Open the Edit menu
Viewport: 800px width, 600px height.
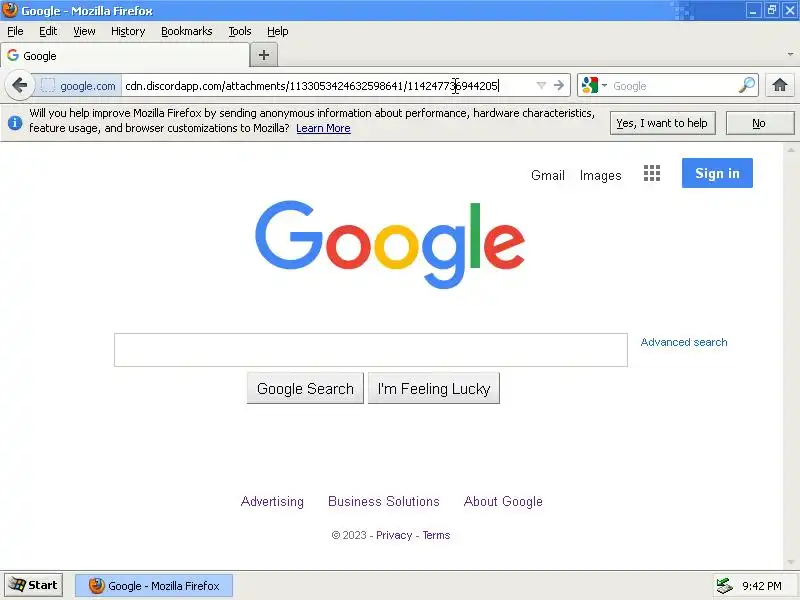click(x=48, y=31)
